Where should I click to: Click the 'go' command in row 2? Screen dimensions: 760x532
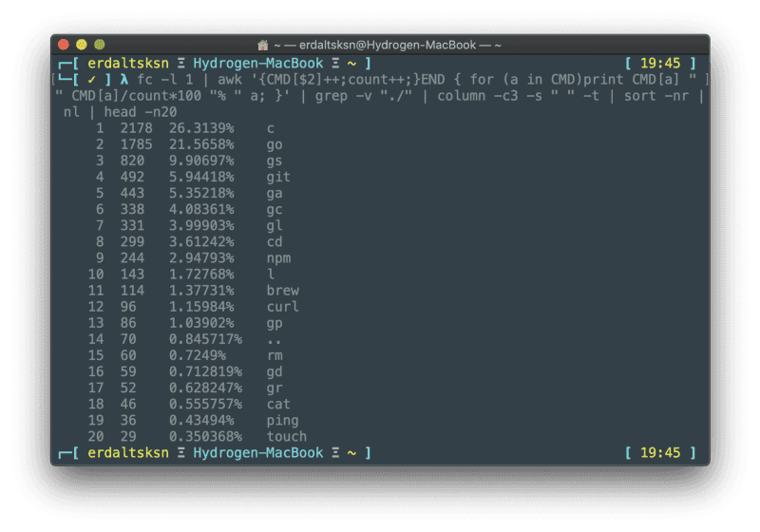pos(275,145)
